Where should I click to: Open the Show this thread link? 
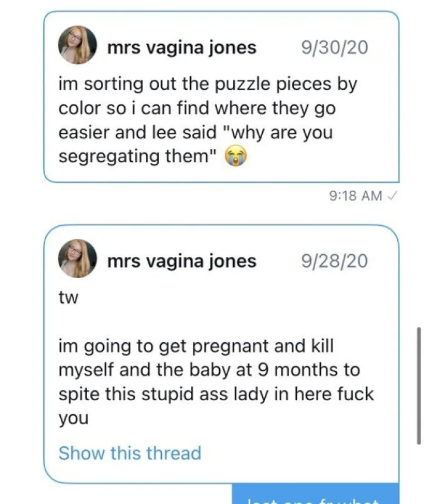click(129, 453)
